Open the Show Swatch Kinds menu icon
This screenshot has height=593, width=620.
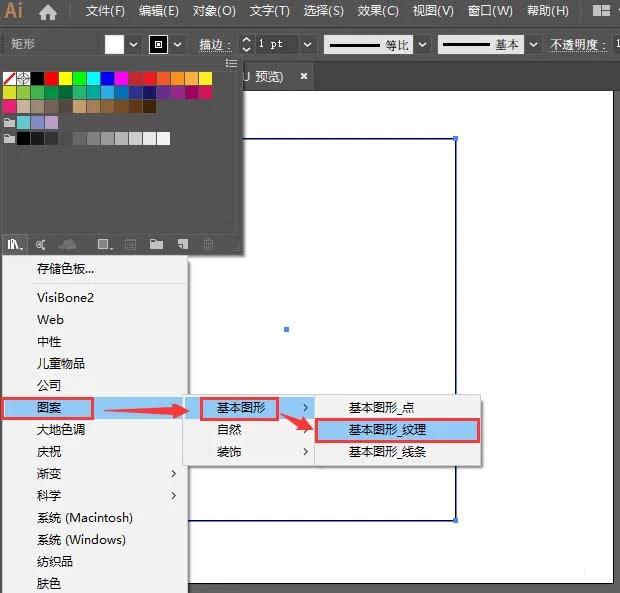(103, 243)
